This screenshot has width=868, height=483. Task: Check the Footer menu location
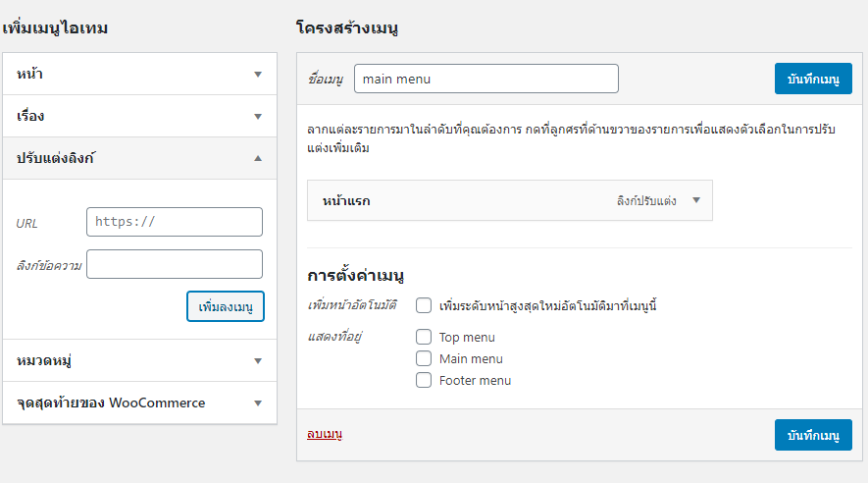coord(424,380)
